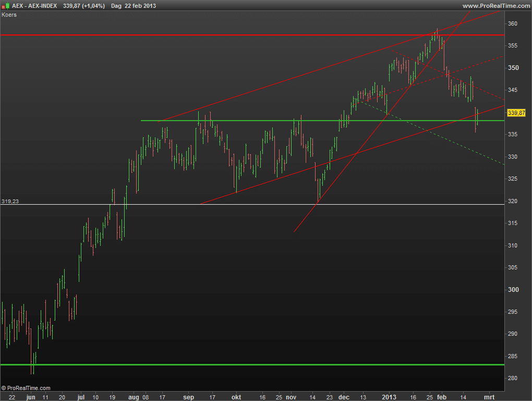Click the sep marker on time axis
Viewport: 532px width, 401px height.
click(x=189, y=397)
